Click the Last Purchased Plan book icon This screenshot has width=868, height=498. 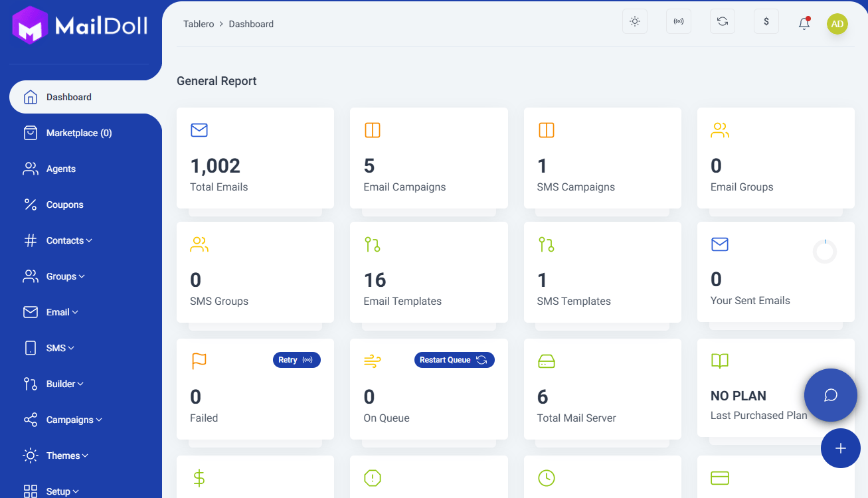click(720, 361)
